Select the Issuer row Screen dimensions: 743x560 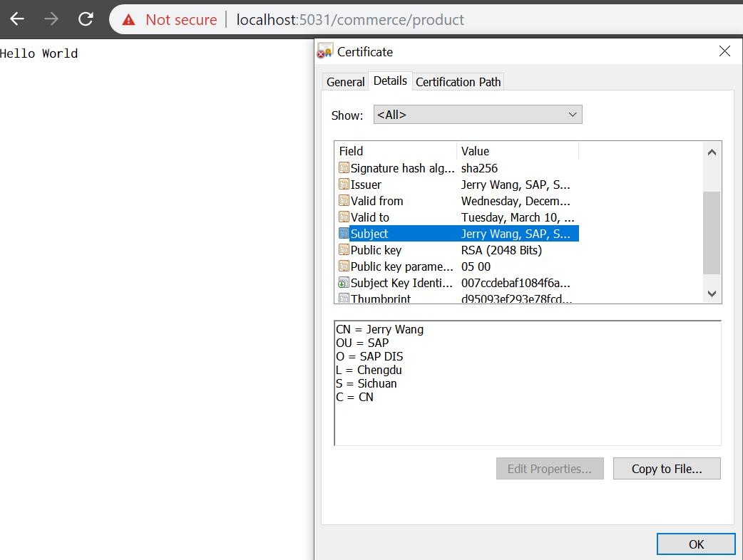point(457,185)
